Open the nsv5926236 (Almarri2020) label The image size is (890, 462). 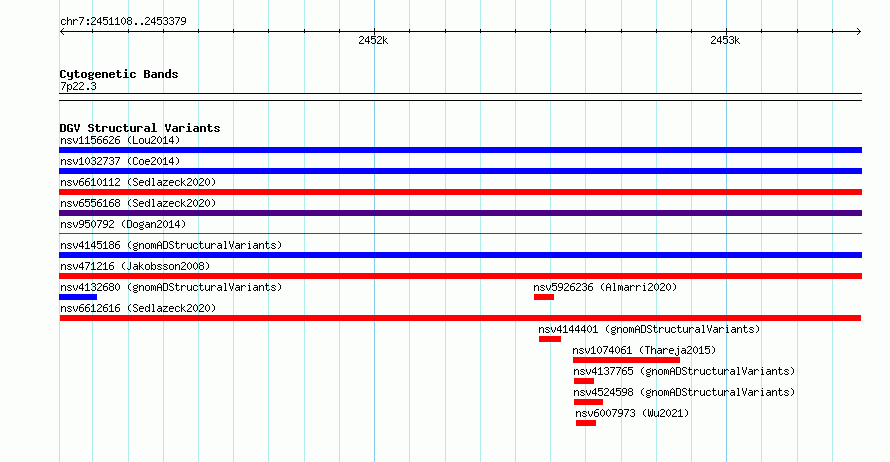(x=605, y=287)
